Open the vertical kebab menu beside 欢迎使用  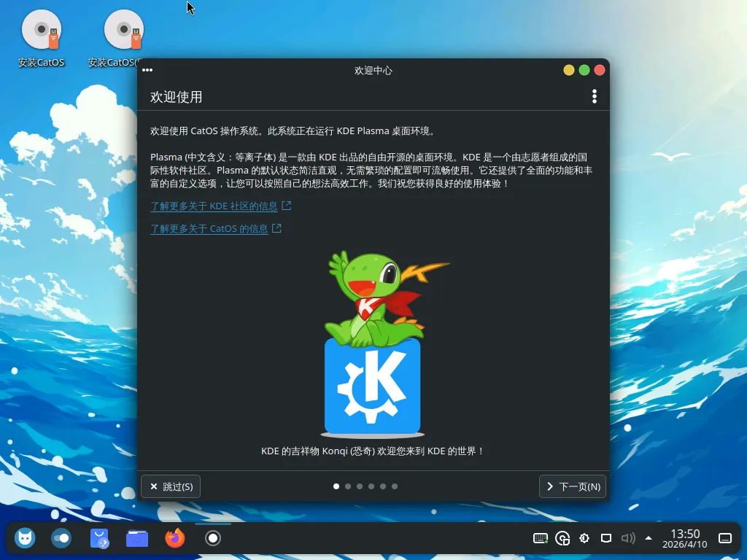(x=594, y=96)
